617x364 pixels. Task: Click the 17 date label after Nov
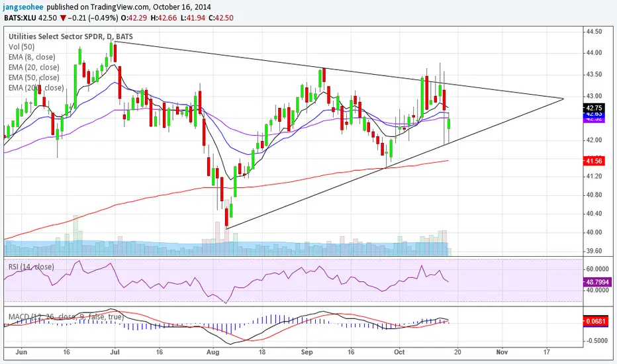click(547, 352)
